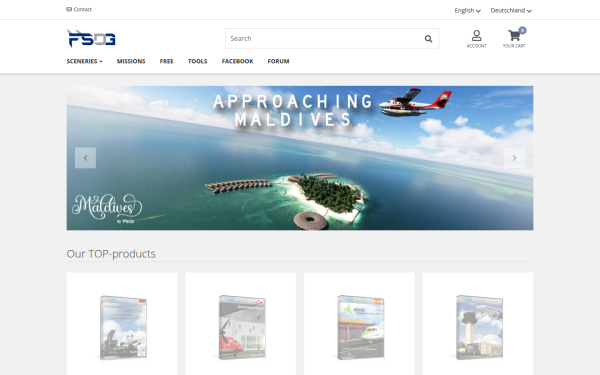
Task: Show next banner slide arrow
Action: [514, 158]
